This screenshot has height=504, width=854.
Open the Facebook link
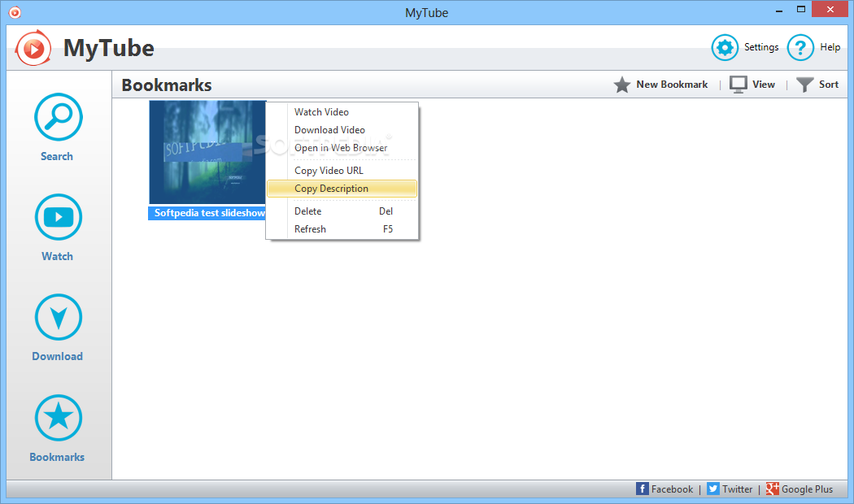(x=672, y=489)
